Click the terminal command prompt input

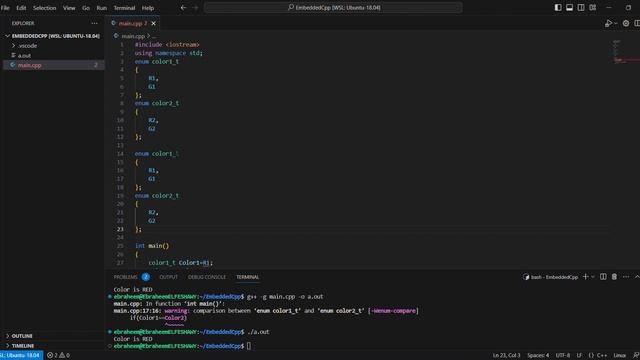click(249, 346)
